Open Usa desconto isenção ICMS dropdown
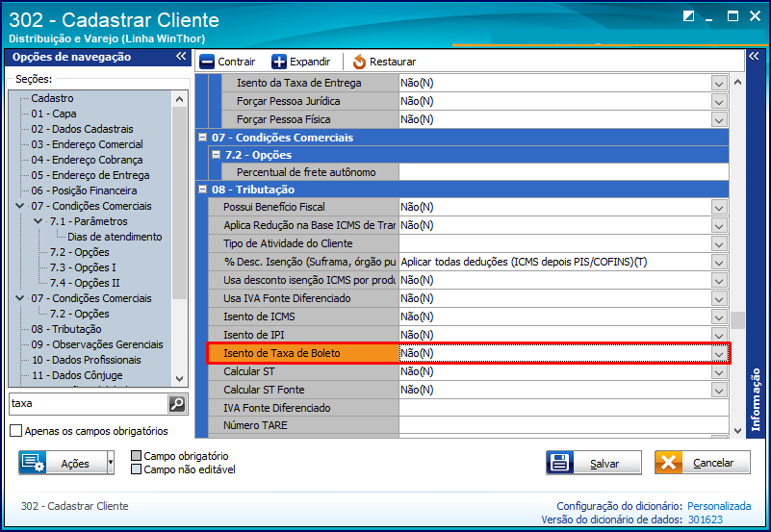 click(719, 281)
